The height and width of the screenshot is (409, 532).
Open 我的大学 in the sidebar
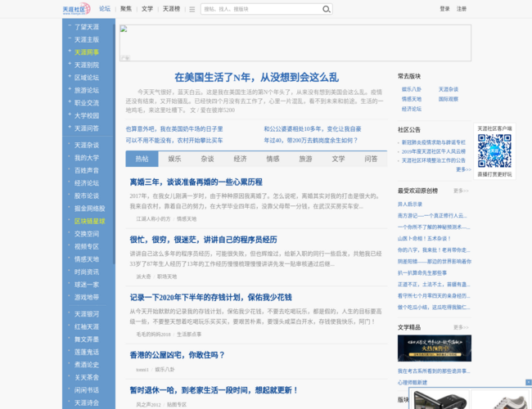87,158
